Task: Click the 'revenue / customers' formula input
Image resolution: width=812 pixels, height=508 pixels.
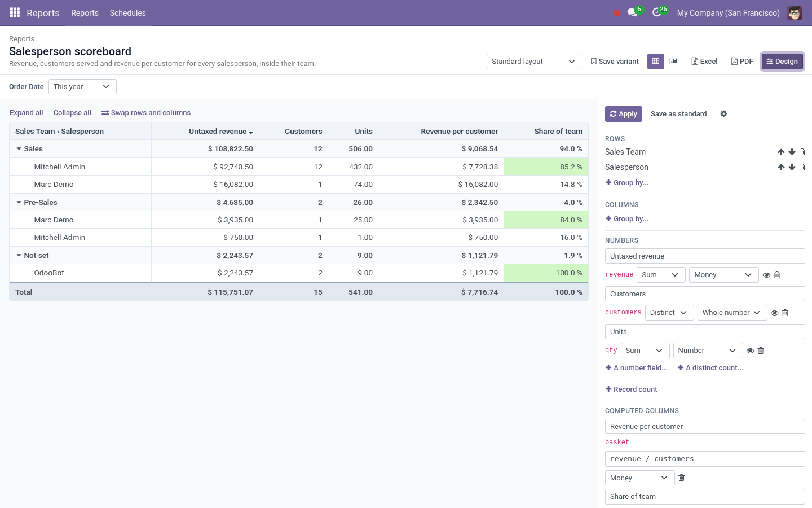Action: 705,459
